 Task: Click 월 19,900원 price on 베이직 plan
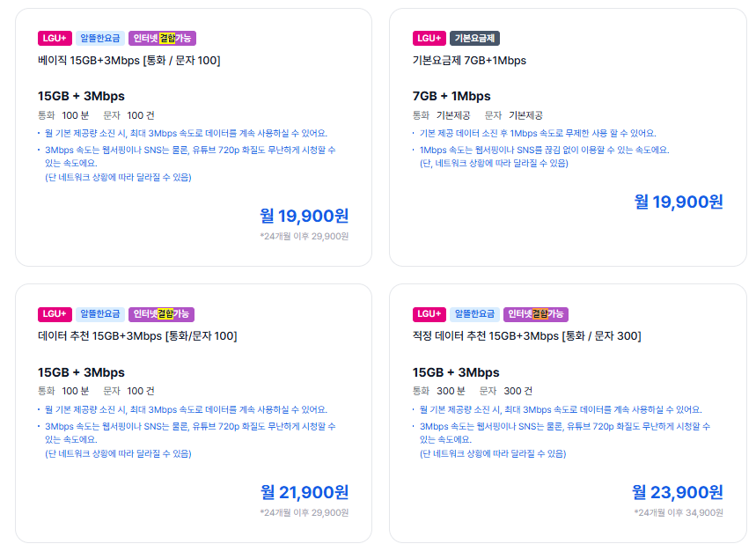point(305,216)
